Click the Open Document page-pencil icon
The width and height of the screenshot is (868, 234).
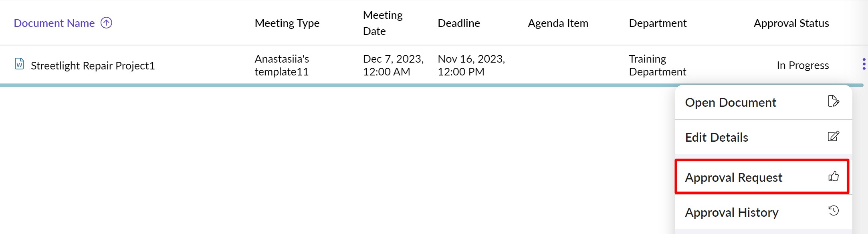833,101
